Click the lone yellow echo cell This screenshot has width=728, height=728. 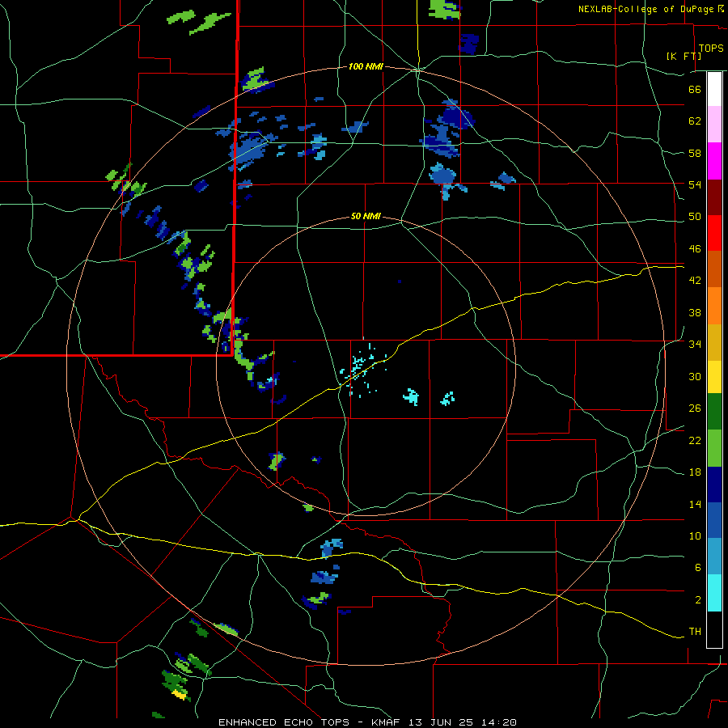tap(180, 695)
